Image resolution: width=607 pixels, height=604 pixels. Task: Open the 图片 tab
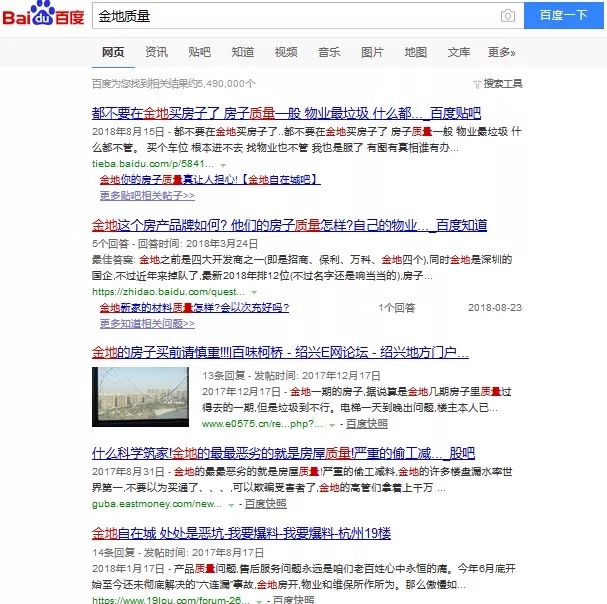click(x=372, y=52)
